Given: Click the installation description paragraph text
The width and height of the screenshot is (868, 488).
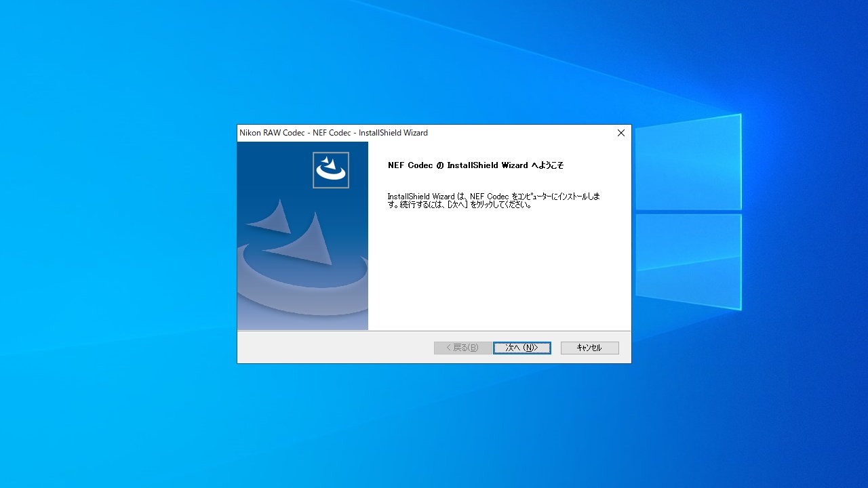Looking at the screenshot, I should (494, 201).
